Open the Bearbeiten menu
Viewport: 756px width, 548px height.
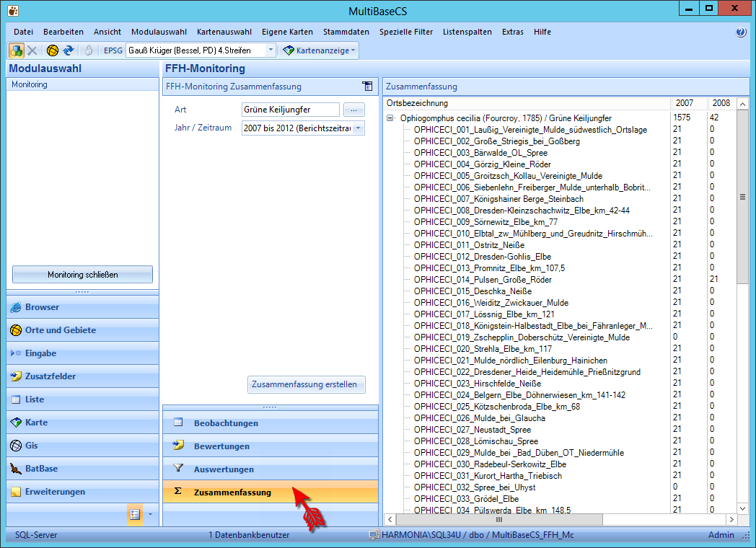click(x=63, y=32)
